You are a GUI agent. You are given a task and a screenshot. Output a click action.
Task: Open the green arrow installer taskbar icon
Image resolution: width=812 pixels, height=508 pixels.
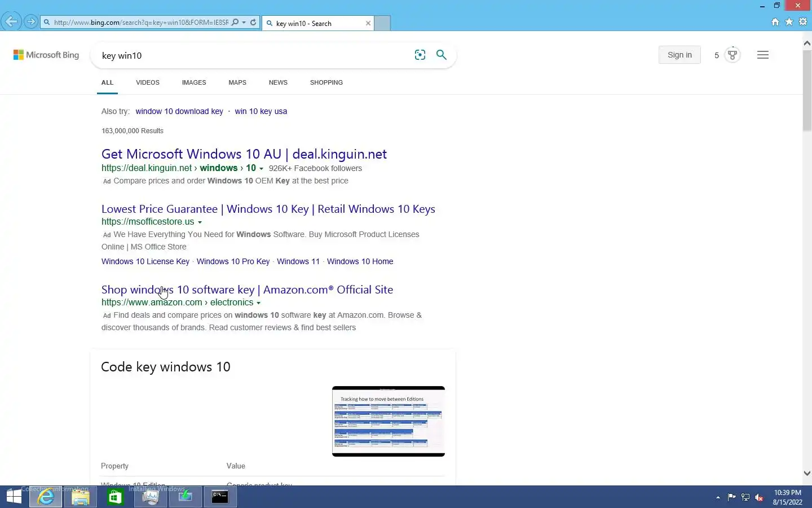pos(185,497)
